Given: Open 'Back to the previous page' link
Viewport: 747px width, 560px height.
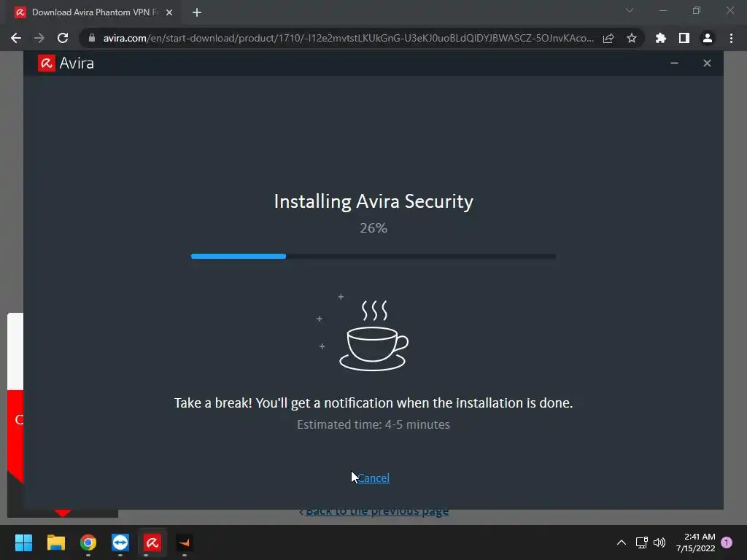Looking at the screenshot, I should [x=377, y=513].
